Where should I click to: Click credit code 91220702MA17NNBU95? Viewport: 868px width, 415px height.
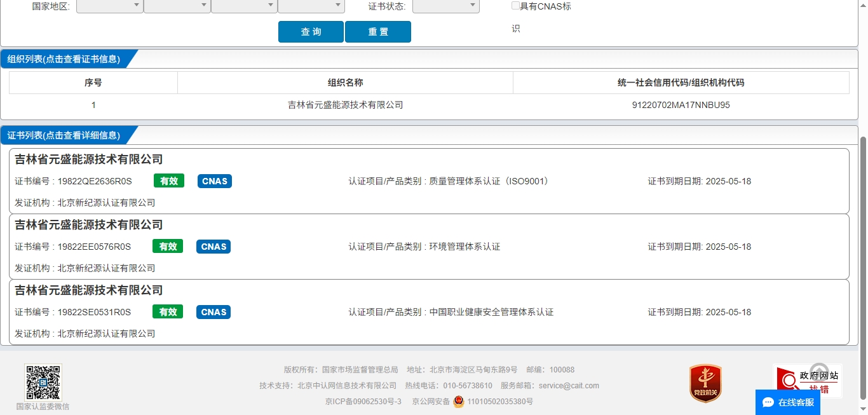[681, 105]
